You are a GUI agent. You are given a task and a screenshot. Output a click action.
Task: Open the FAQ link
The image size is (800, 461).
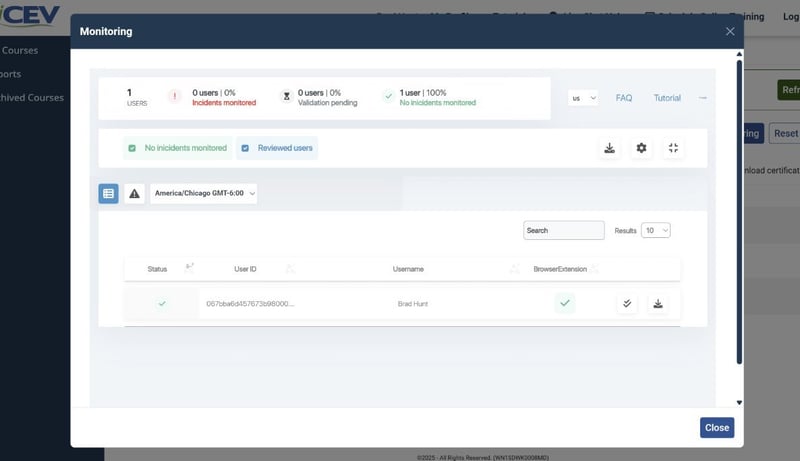tap(623, 98)
